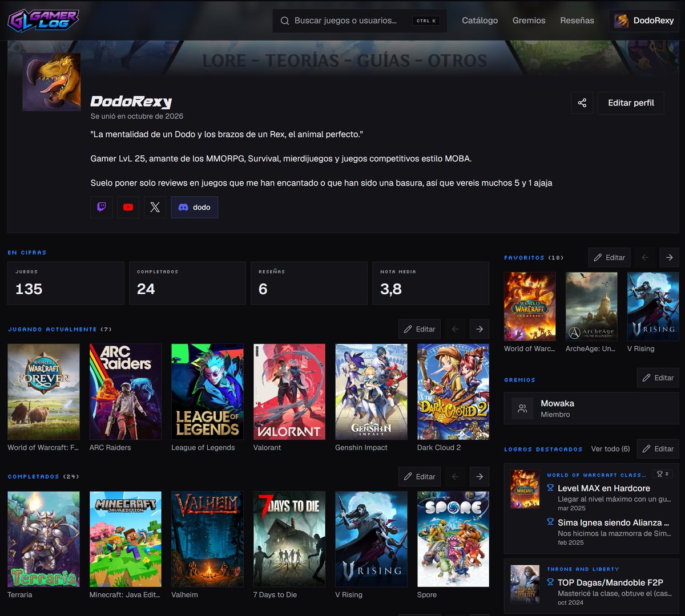Open the Reseñas navigation item

coord(577,21)
